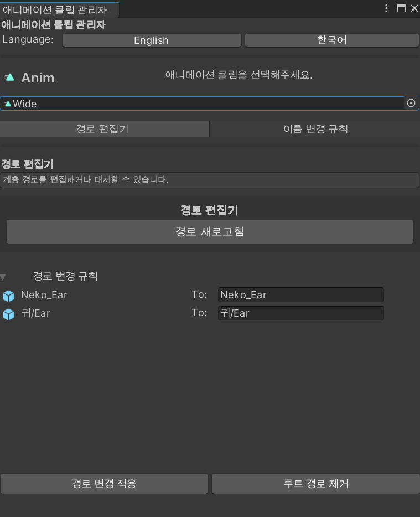Click the 귀/Ear path label
420x517 pixels.
35,313
